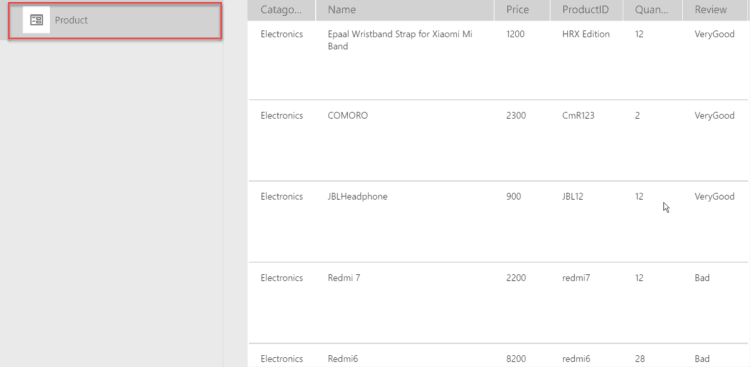This screenshot has height=367, width=750.
Task: Click Electronics category in Redmi 7 row
Action: (x=282, y=278)
